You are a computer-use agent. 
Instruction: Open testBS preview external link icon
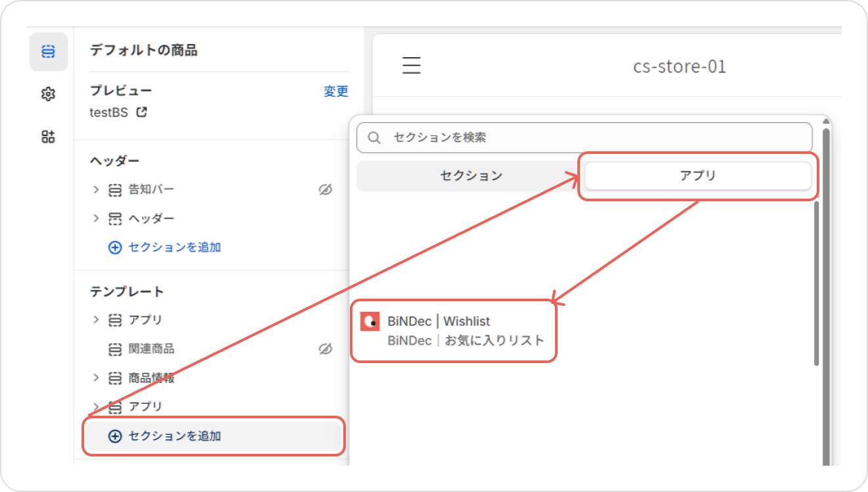click(x=141, y=112)
